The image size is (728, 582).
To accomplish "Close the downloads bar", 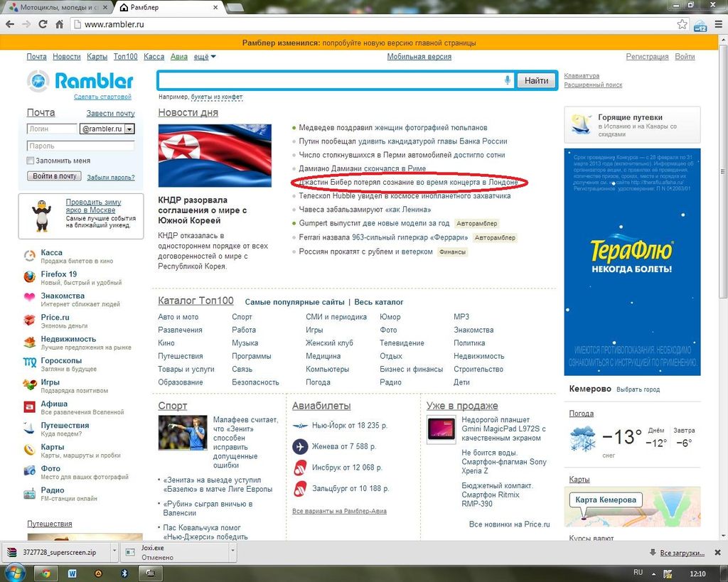I will (x=717, y=552).
